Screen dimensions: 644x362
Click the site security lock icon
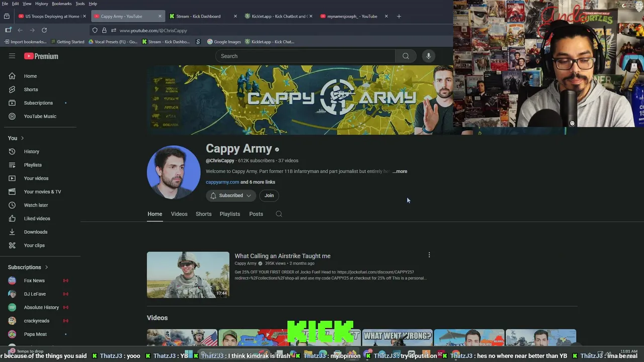[x=104, y=30]
